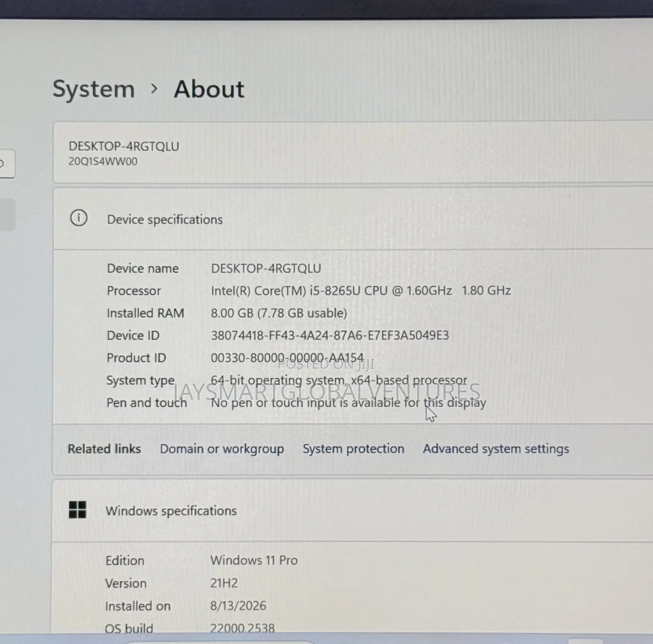Screen dimensions: 653x644
Task: Click model number 20Q1S4WW00
Action: tap(103, 161)
